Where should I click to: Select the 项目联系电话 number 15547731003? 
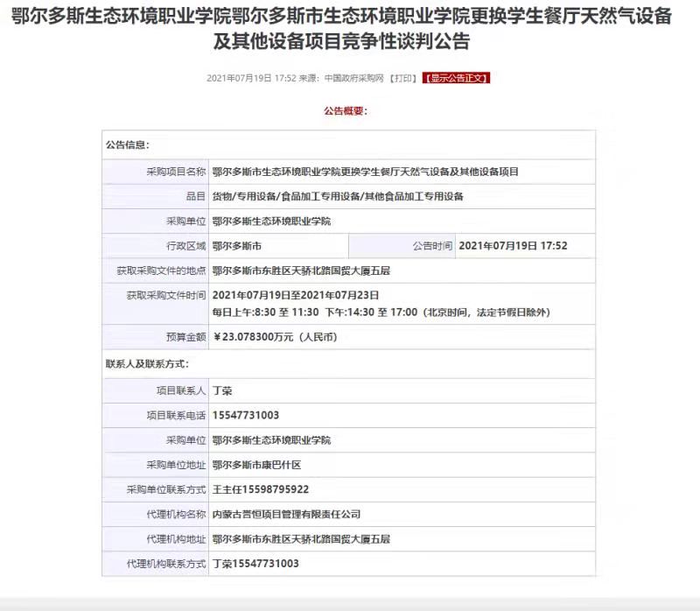246,415
